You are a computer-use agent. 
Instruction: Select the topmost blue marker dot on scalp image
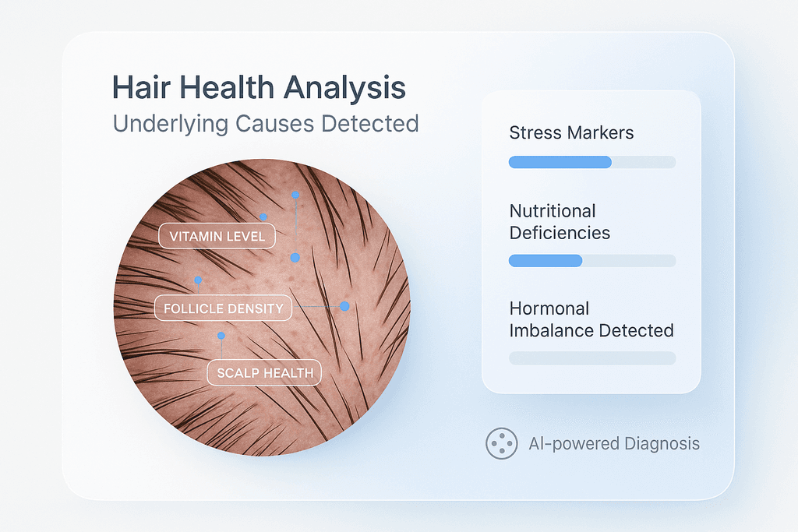tap(295, 194)
